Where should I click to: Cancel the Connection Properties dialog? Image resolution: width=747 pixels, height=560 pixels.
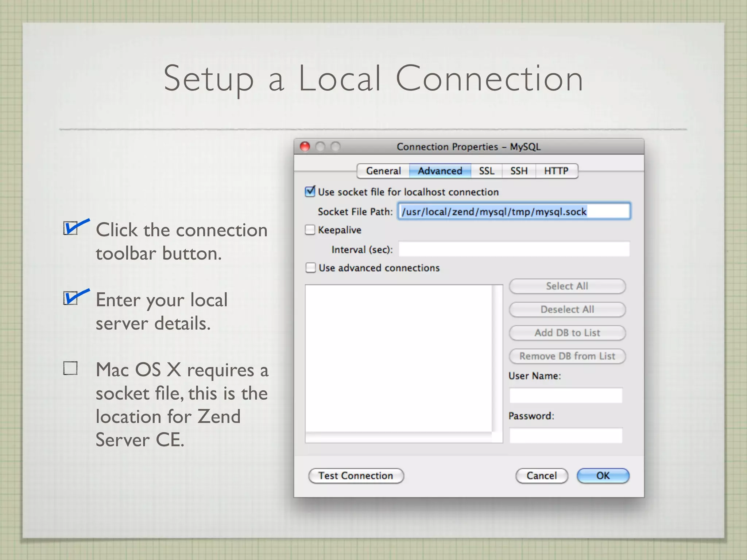pos(542,476)
